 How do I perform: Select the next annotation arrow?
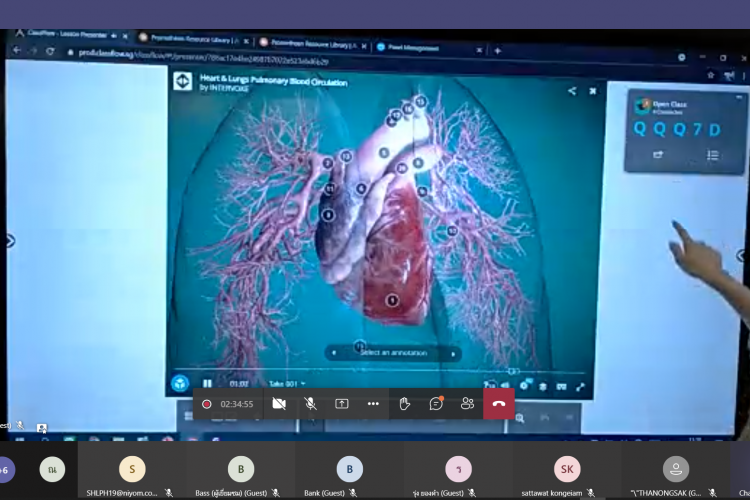click(455, 352)
